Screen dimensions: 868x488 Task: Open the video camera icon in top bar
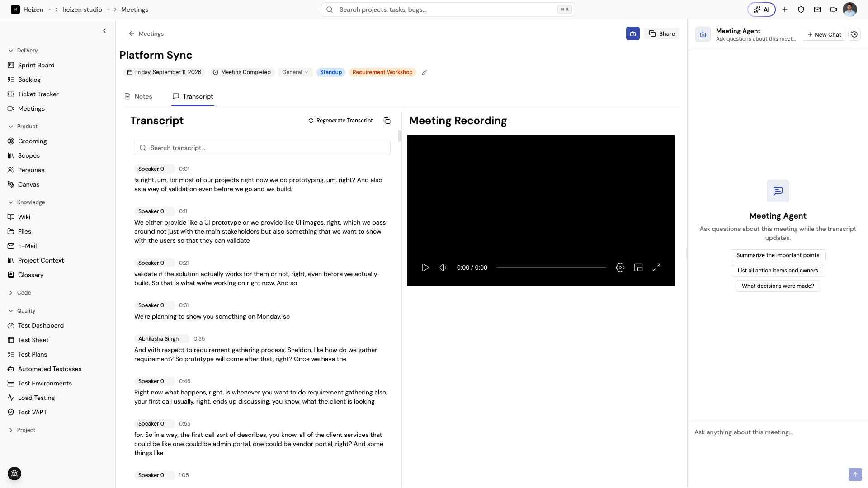834,9
